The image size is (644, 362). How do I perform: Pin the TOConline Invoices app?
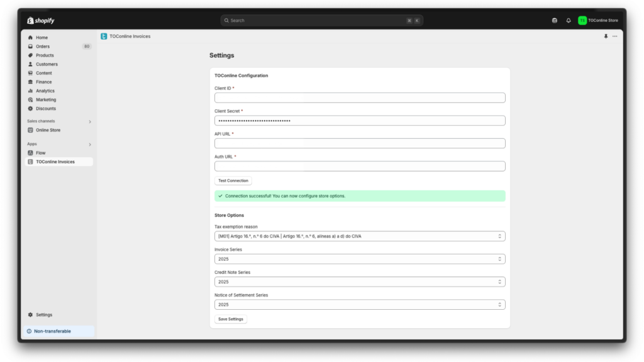[606, 36]
